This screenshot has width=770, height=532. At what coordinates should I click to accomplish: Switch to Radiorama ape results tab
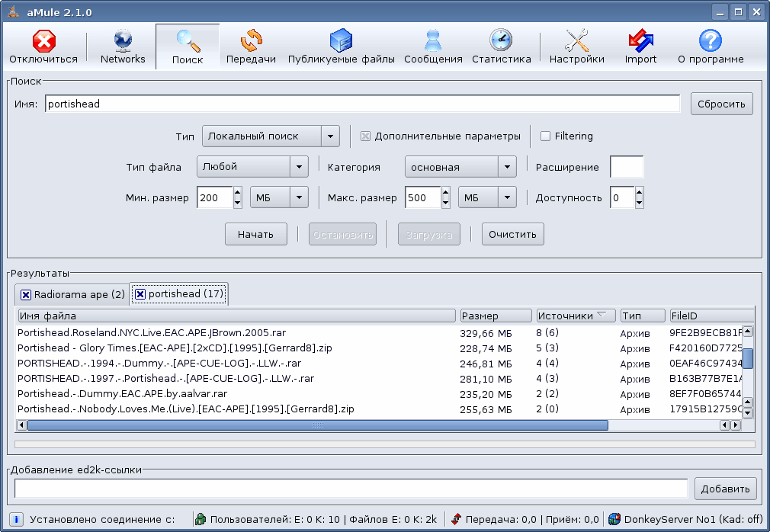[x=79, y=294]
